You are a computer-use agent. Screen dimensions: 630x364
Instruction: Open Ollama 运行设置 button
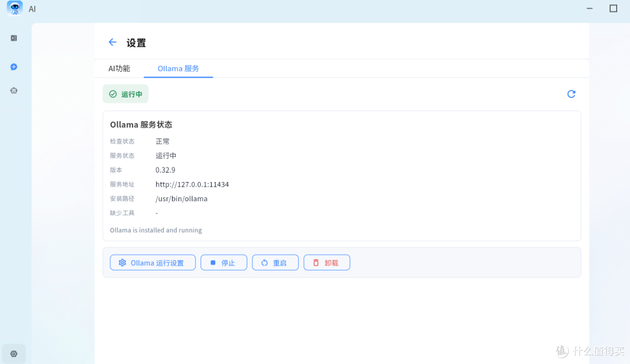(x=153, y=262)
